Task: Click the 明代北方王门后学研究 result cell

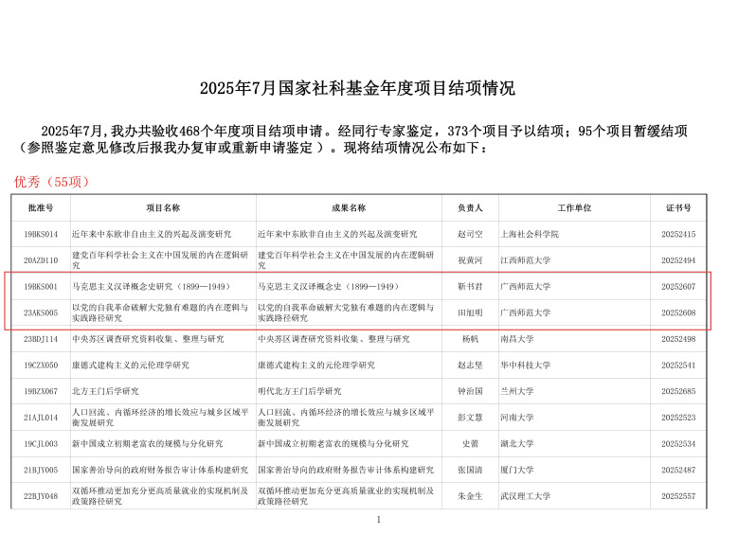Action: click(304, 391)
